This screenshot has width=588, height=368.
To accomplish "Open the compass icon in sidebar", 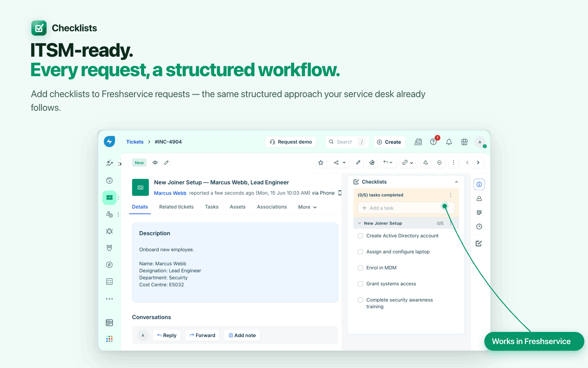I will [110, 265].
